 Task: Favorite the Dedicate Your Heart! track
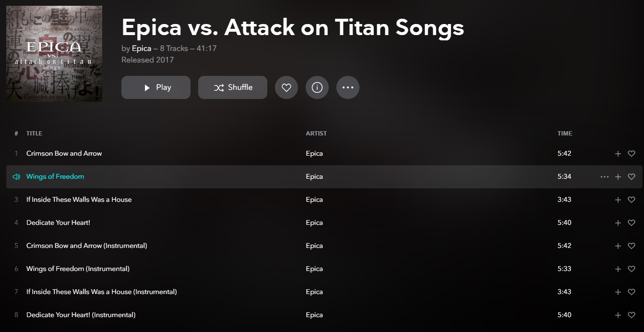coord(632,223)
